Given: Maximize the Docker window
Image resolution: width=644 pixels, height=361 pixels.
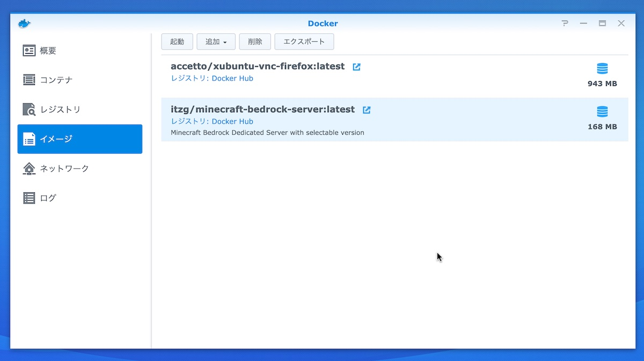Looking at the screenshot, I should point(602,24).
